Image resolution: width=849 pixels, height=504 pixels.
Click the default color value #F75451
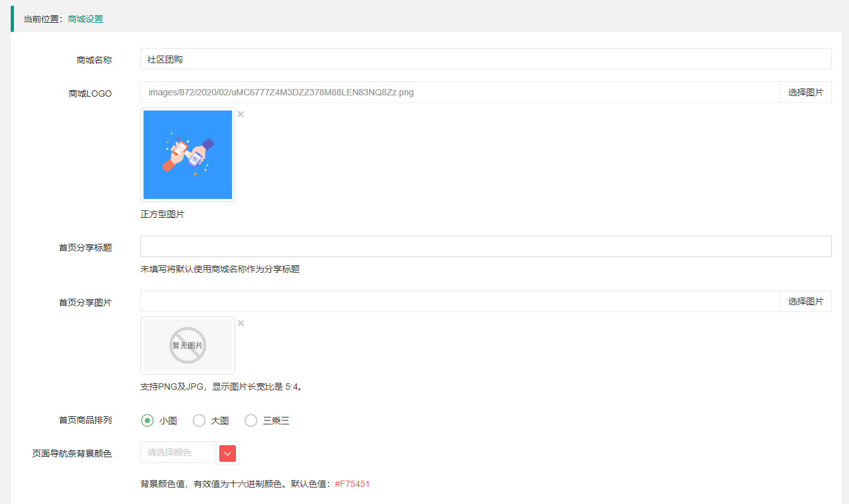tap(352, 484)
